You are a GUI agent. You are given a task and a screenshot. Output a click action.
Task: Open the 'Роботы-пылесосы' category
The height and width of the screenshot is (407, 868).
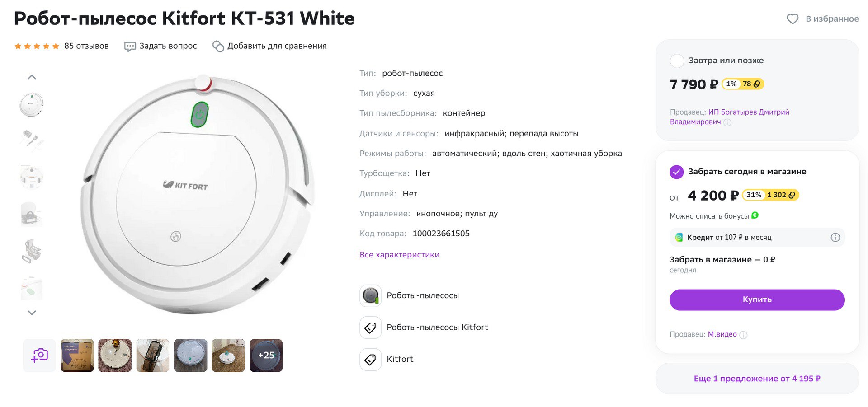[x=422, y=295]
